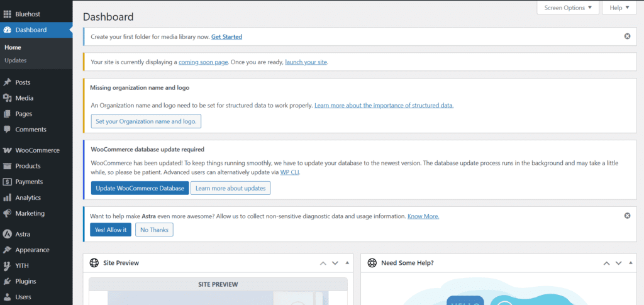Open Bluehost menu label
The height and width of the screenshot is (305, 644).
(28, 14)
